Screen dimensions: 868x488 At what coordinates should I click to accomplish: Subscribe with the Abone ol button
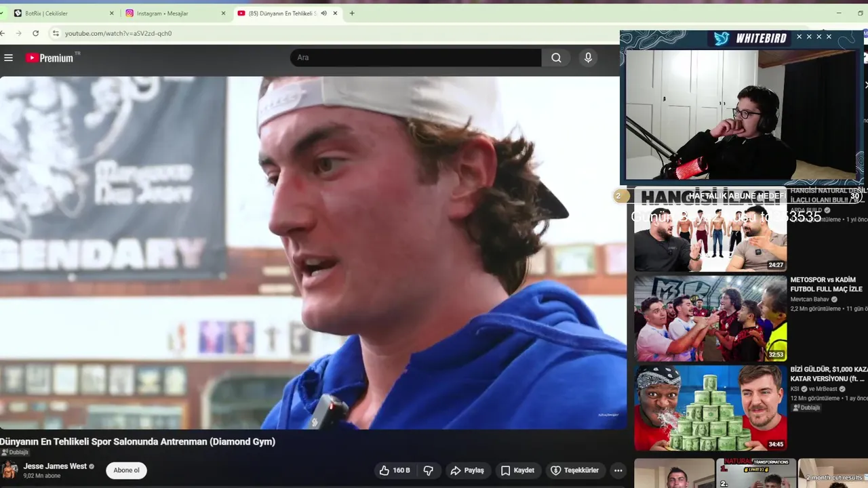point(126,470)
